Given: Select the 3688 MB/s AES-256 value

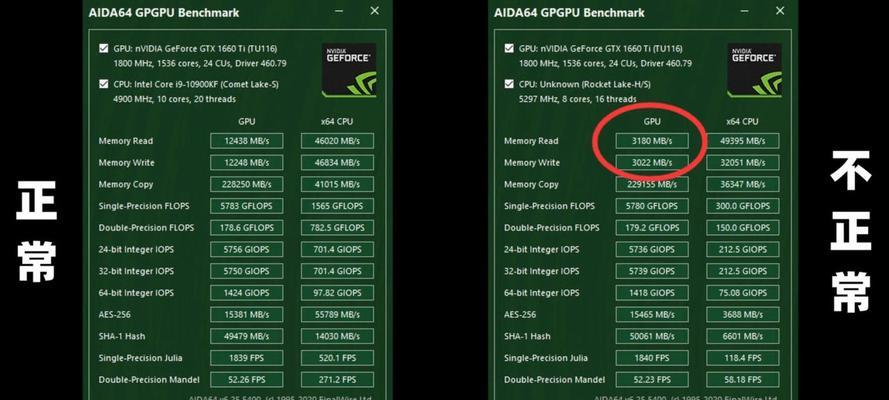Looking at the screenshot, I should [743, 314].
